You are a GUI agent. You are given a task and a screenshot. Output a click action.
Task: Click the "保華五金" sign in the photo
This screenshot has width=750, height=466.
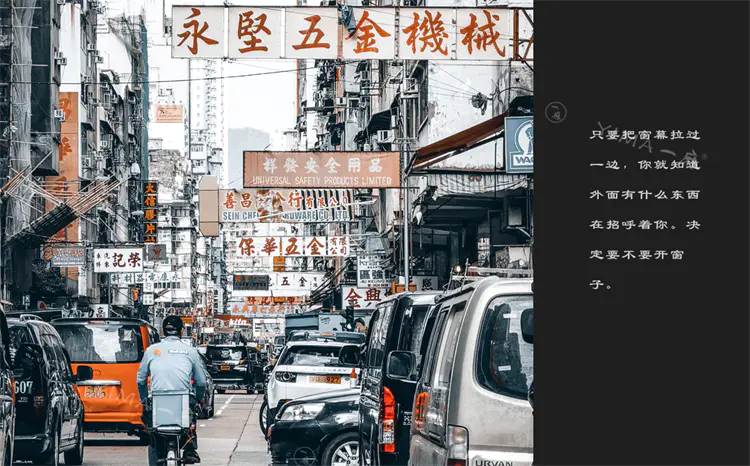click(293, 246)
